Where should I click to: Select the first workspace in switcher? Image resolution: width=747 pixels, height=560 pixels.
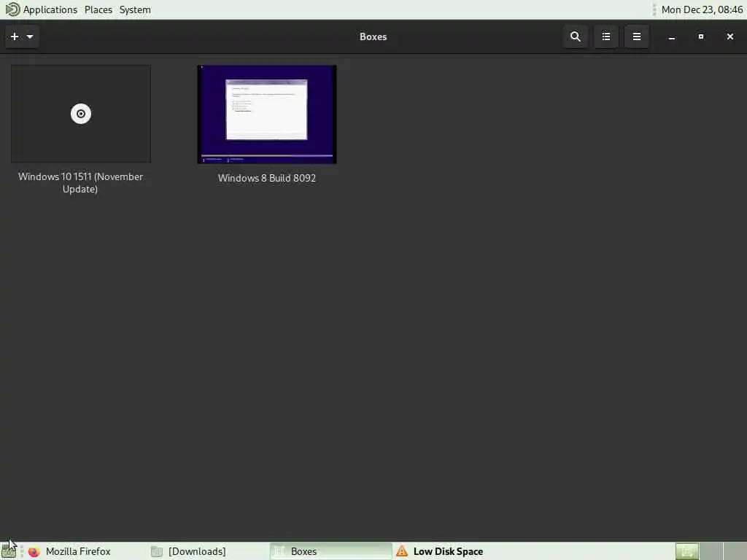coord(687,551)
